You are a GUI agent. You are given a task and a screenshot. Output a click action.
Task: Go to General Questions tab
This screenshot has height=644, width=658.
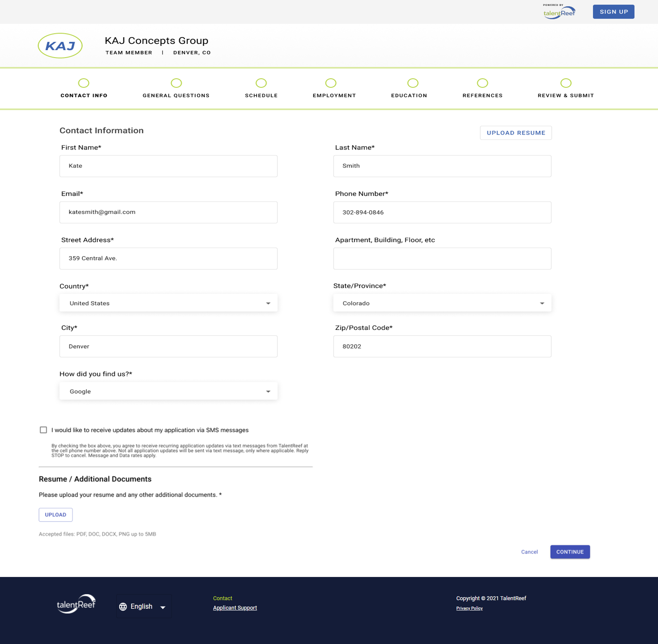coord(176,95)
